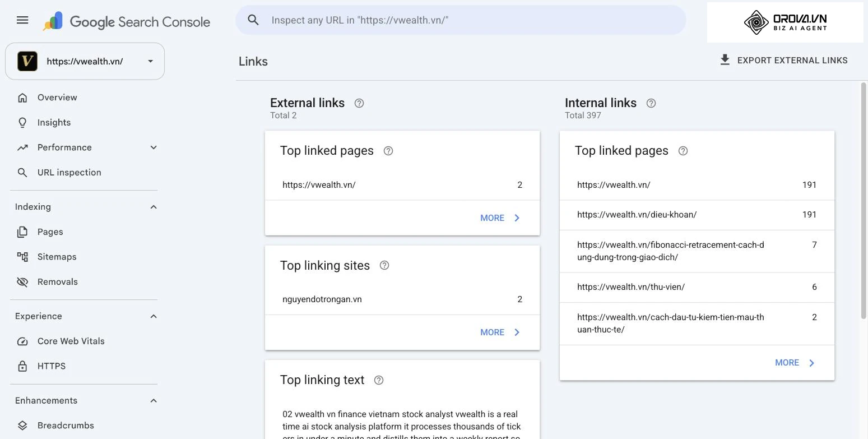
Task: Click the Overview home icon
Action: 22,98
